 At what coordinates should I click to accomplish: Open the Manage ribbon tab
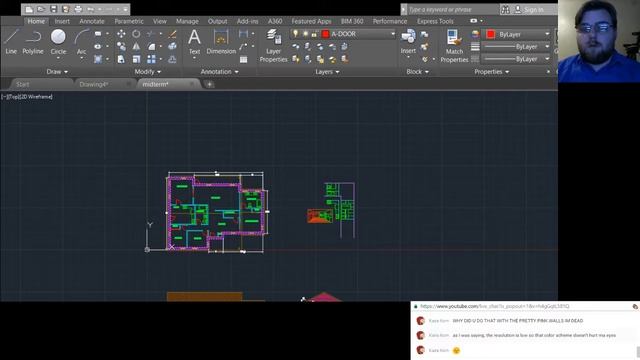(x=187, y=21)
